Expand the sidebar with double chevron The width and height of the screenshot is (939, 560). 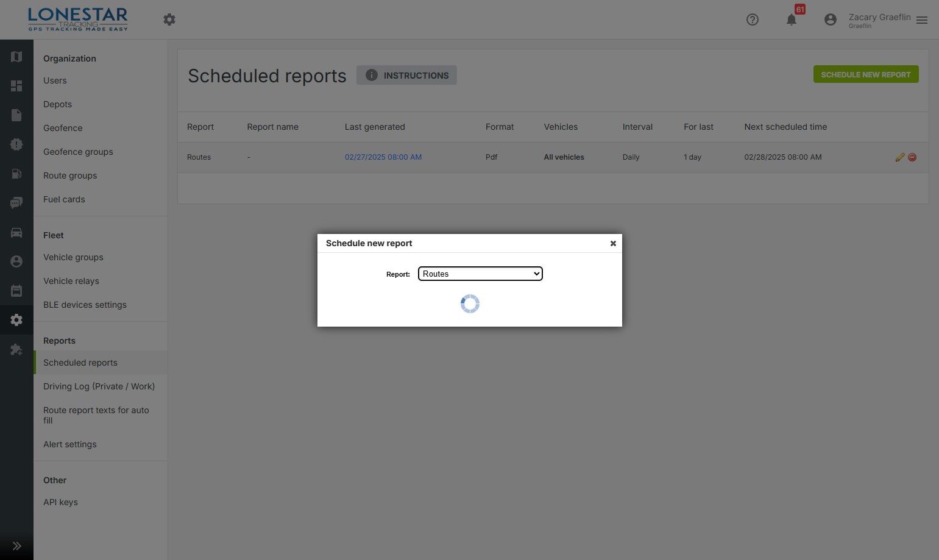pyautogui.click(x=16, y=546)
